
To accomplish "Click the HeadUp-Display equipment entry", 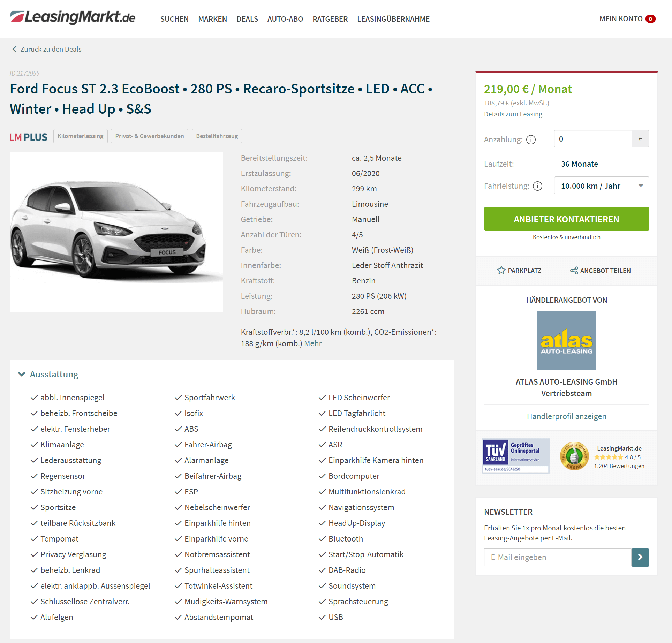I will 357,523.
